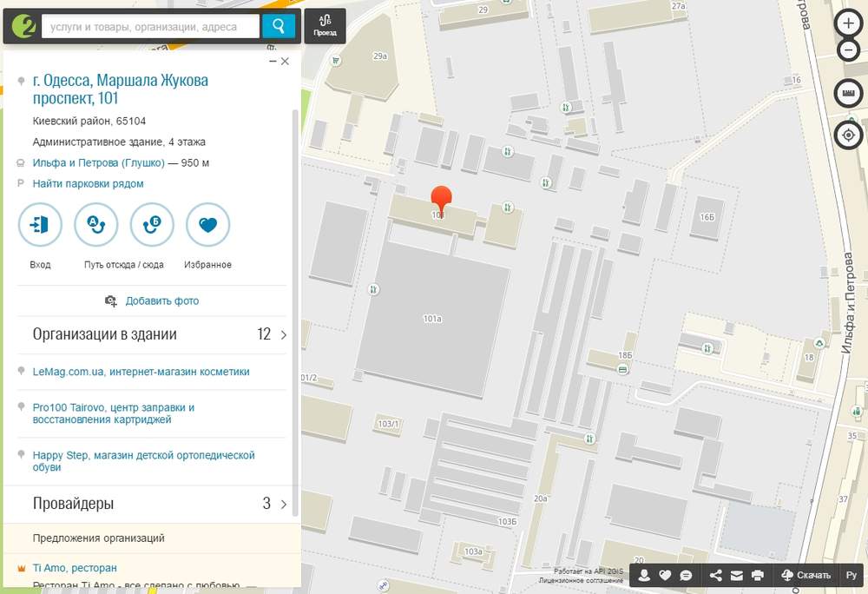Collapse the info card with minus button
The width and height of the screenshot is (868, 594).
[x=273, y=61]
